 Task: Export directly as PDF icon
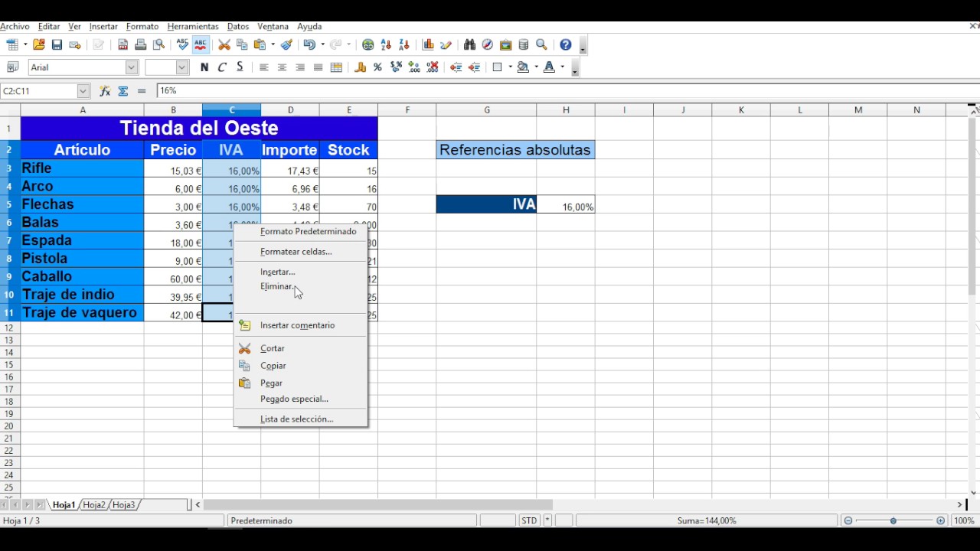tap(122, 45)
